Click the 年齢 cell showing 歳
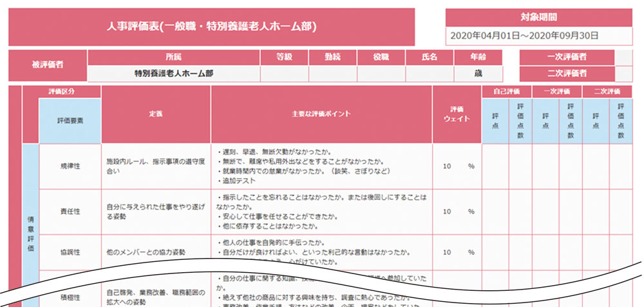 [478, 74]
